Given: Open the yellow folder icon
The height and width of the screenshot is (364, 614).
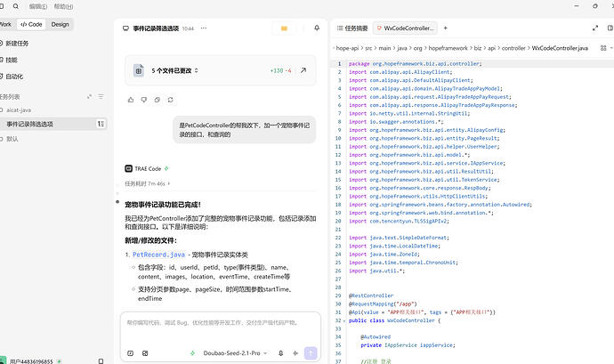Looking at the screenshot, I should click(x=284, y=28).
